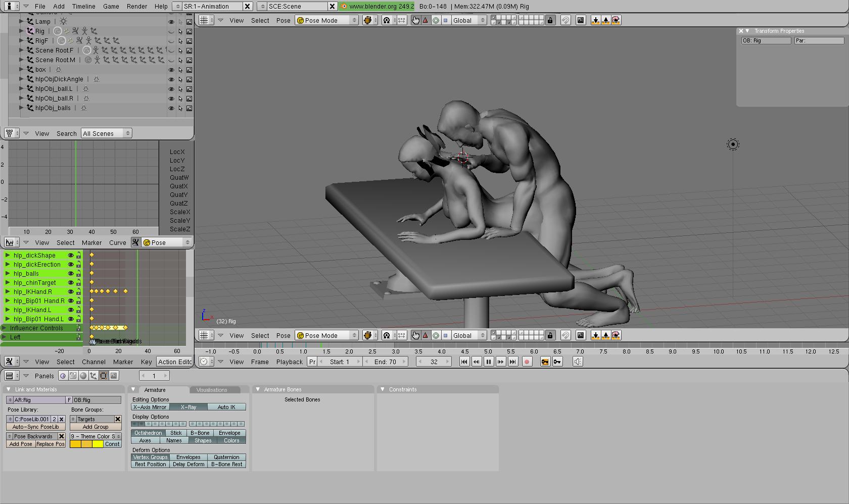Pause the animation playback

coord(488,362)
